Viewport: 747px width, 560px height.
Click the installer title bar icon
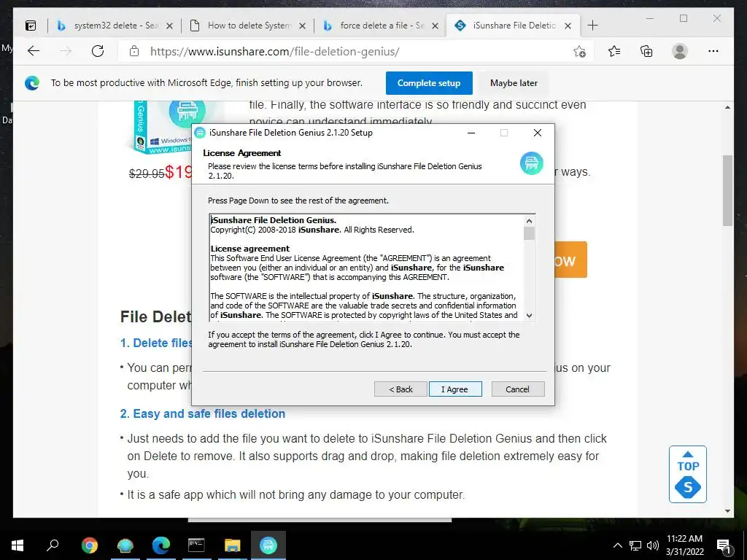pos(200,133)
